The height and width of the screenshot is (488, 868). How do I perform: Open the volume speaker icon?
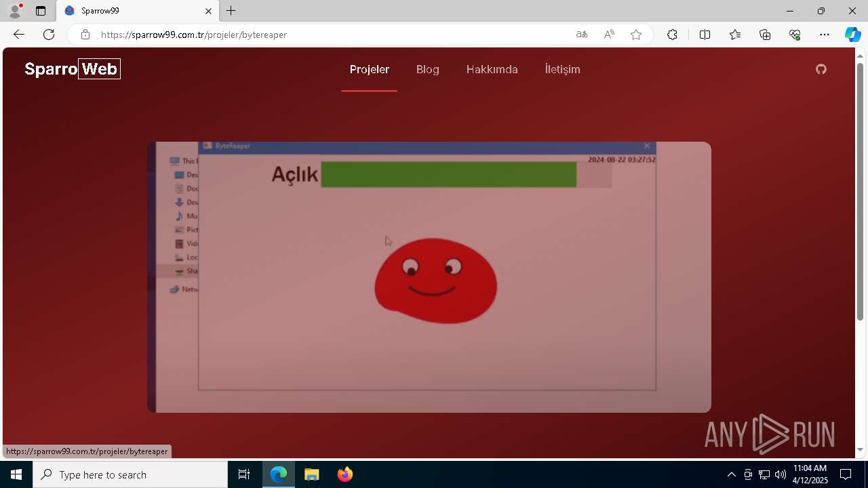(781, 474)
